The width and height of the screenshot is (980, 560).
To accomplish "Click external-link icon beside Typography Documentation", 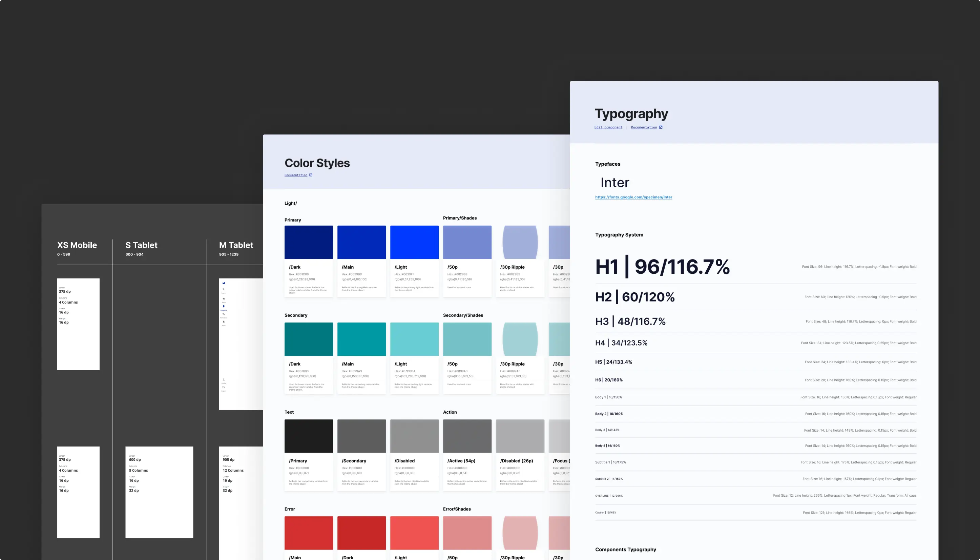I will point(661,127).
